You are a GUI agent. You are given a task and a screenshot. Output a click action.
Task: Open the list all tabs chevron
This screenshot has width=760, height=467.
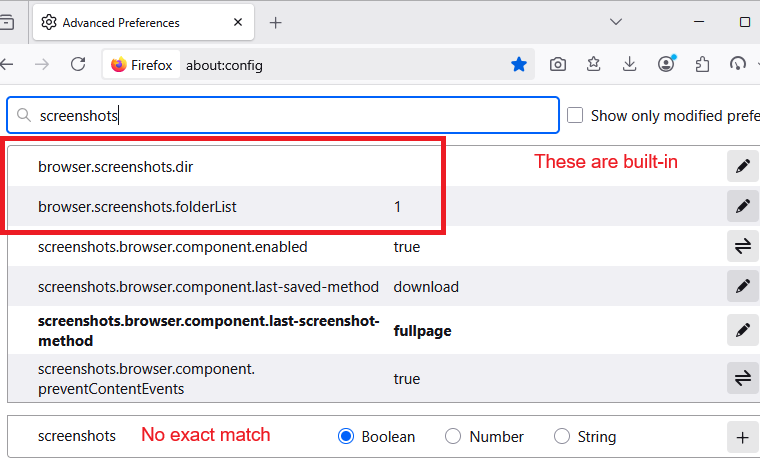[x=617, y=22]
